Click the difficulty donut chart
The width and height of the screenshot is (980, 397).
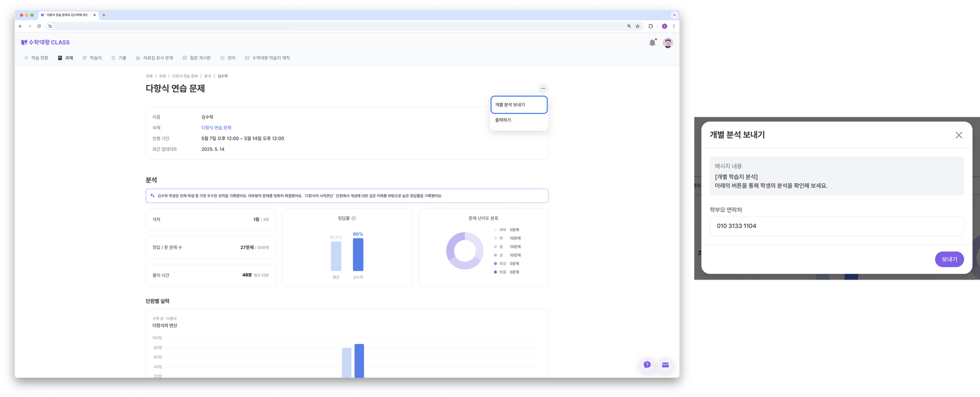click(x=465, y=250)
